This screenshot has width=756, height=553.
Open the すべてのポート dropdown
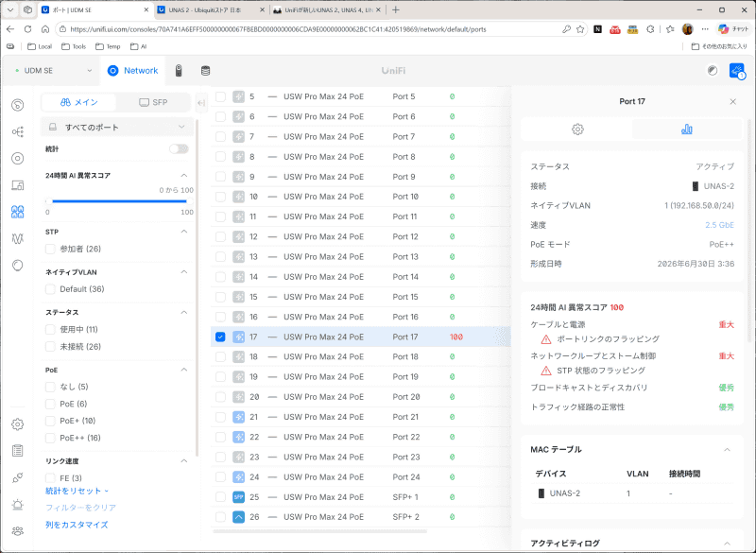point(117,128)
